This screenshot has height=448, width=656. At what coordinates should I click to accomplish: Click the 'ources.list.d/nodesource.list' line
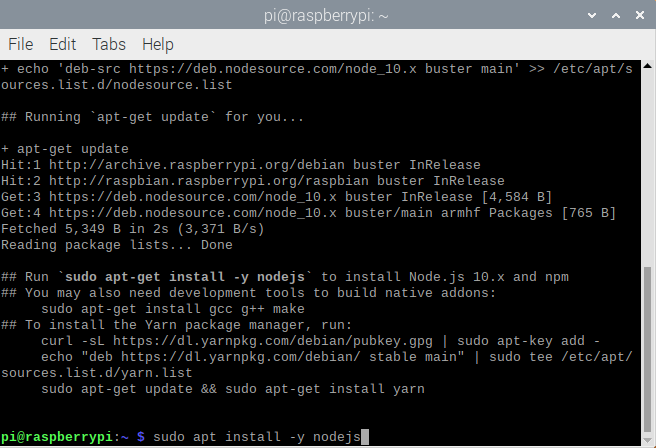click(x=117, y=85)
